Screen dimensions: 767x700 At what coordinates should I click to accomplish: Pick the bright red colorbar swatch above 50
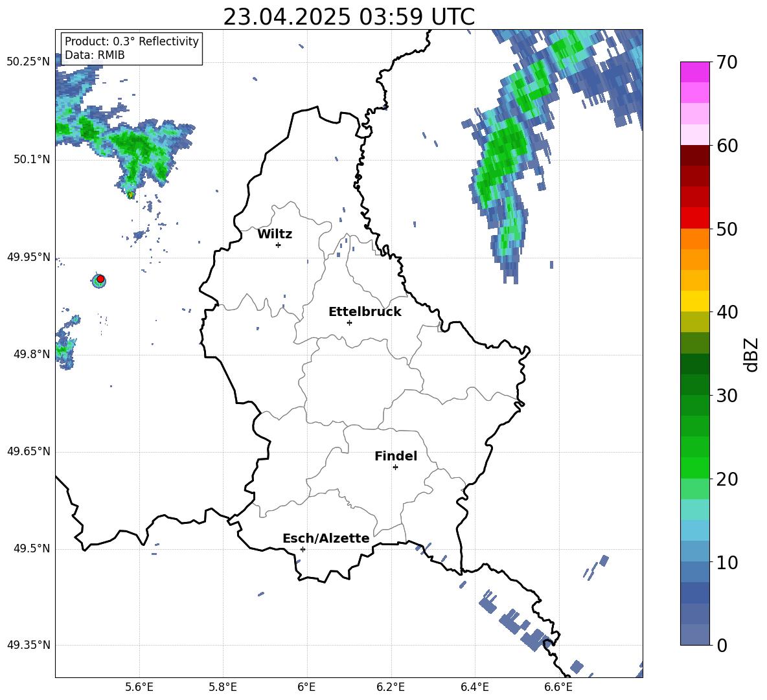point(694,218)
